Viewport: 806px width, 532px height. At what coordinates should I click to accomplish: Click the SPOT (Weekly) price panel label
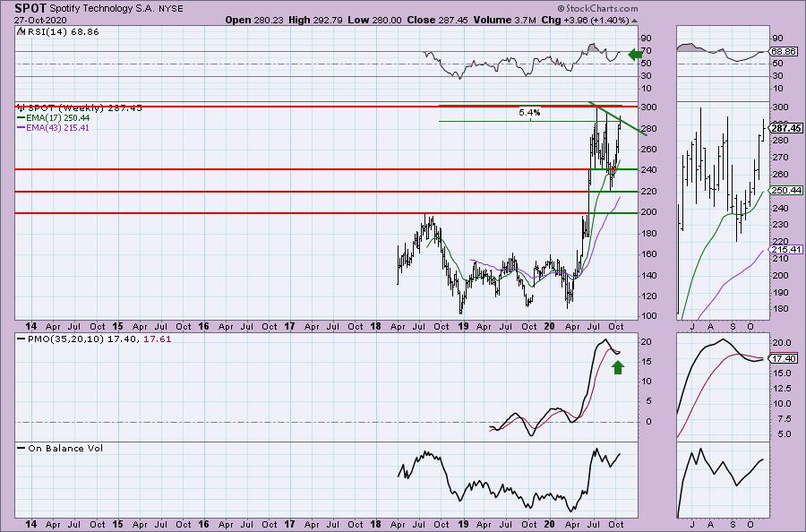click(x=85, y=108)
